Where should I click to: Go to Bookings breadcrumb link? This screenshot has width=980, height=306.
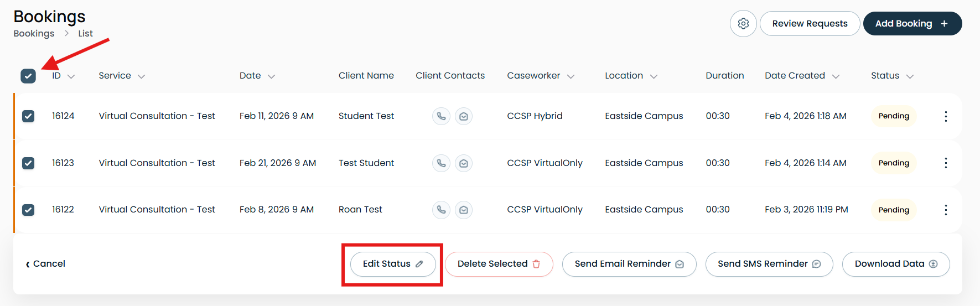(x=34, y=33)
